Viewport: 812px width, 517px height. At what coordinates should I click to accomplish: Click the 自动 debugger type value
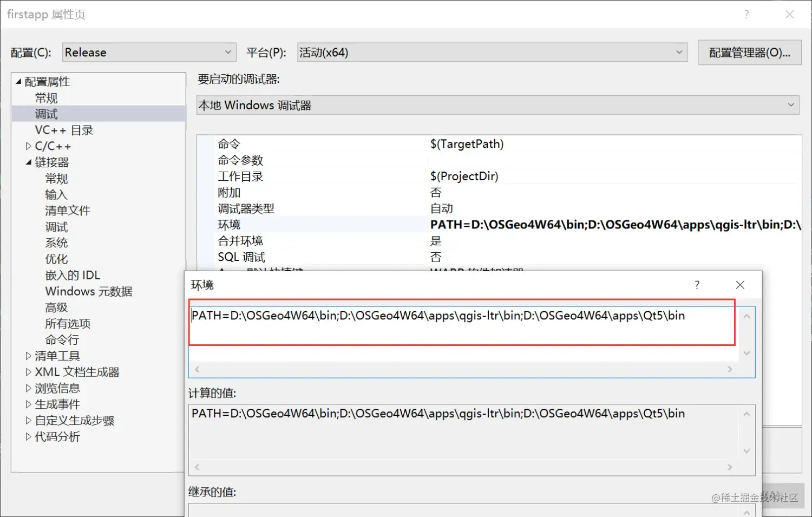tap(442, 208)
